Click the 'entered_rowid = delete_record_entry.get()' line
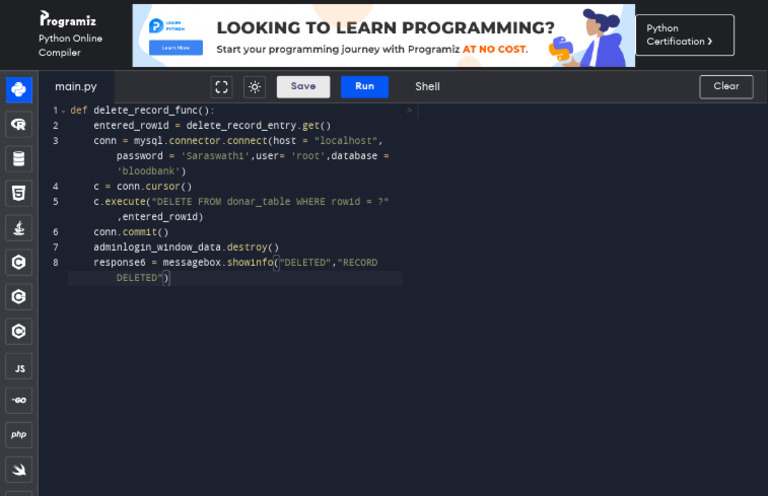 click(212, 125)
